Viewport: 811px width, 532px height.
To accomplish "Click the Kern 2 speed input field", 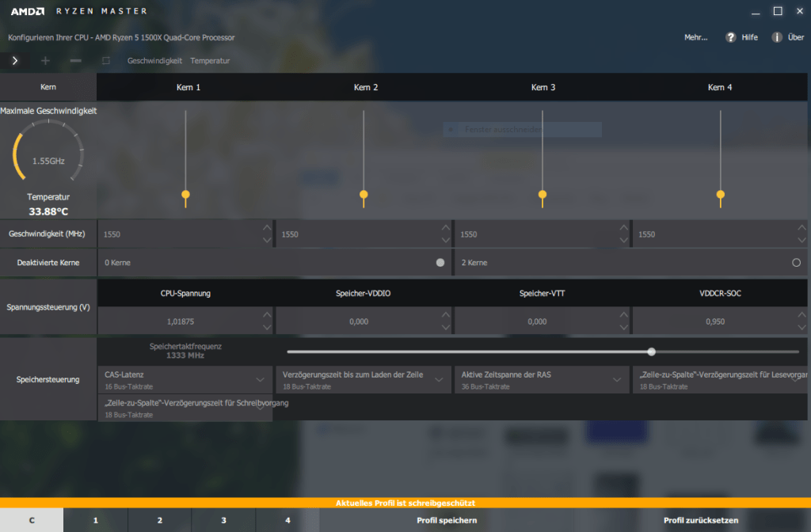I will [356, 234].
